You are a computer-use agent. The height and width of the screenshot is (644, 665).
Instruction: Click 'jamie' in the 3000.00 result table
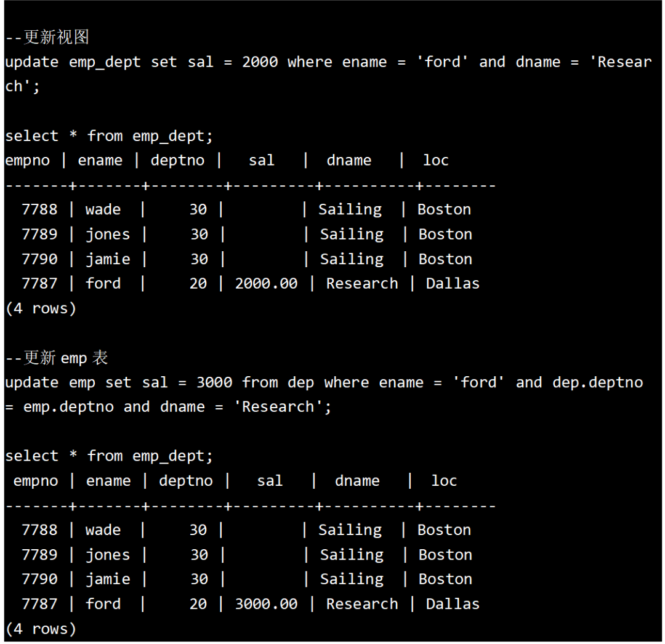pos(108,579)
